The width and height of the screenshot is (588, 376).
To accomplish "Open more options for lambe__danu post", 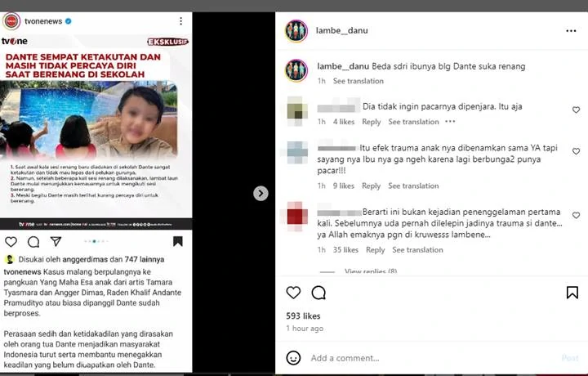I will pos(571,31).
